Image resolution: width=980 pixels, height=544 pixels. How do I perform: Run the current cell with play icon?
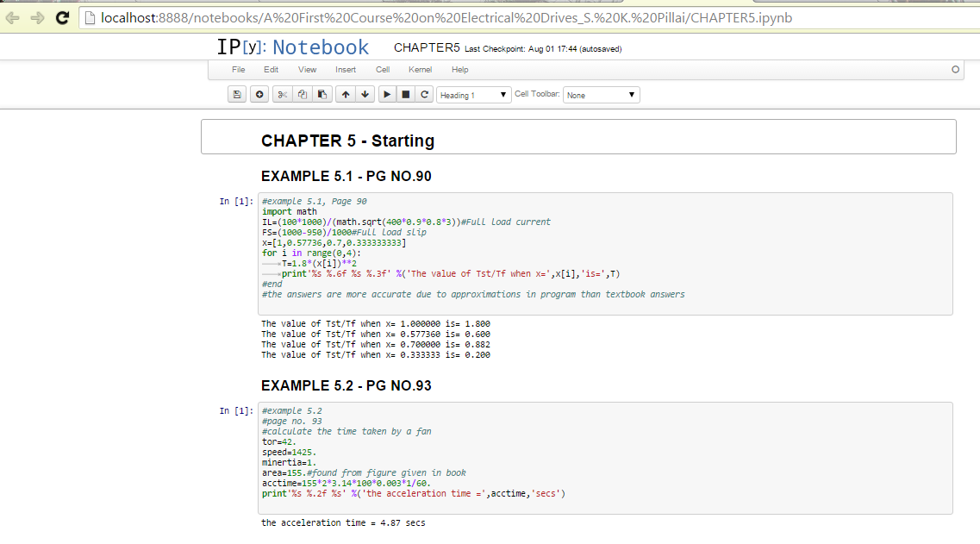coord(388,95)
